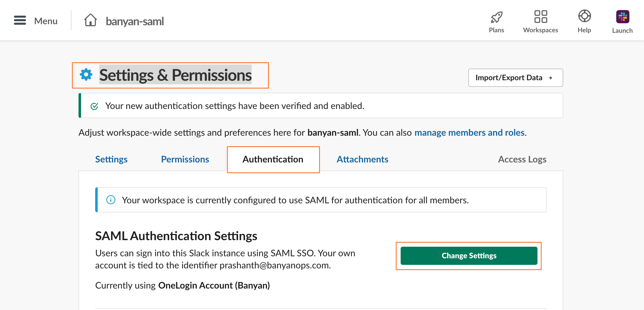Follow the manage members and roles link
This screenshot has width=644, height=310.
point(469,133)
